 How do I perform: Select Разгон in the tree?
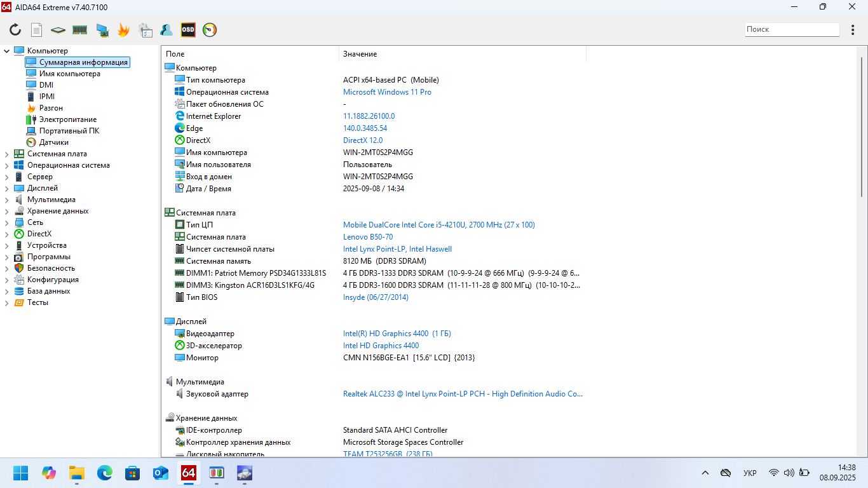(x=51, y=108)
